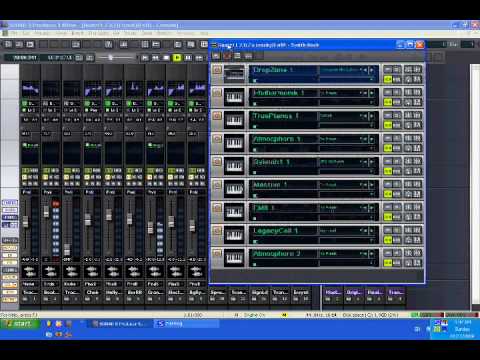Image resolution: width=480 pixels, height=360 pixels.
Task: Click the preset name field in DropZone 1 row
Action: pyautogui.click(x=340, y=70)
